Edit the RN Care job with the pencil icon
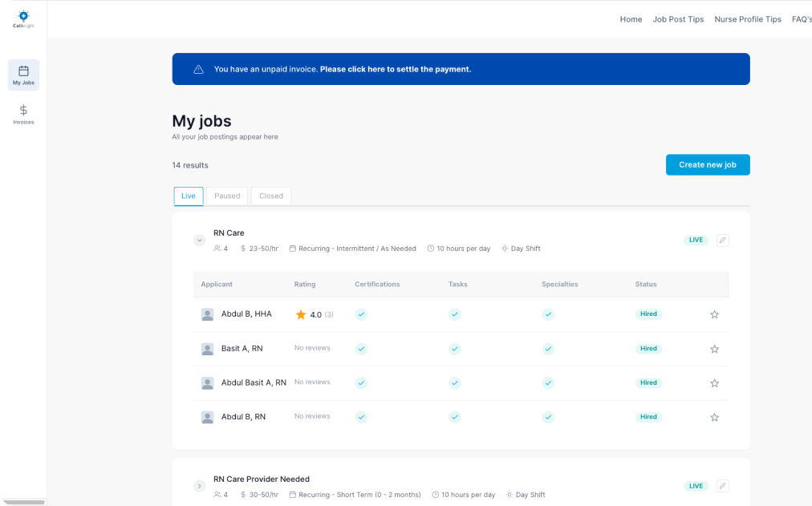 coord(722,240)
